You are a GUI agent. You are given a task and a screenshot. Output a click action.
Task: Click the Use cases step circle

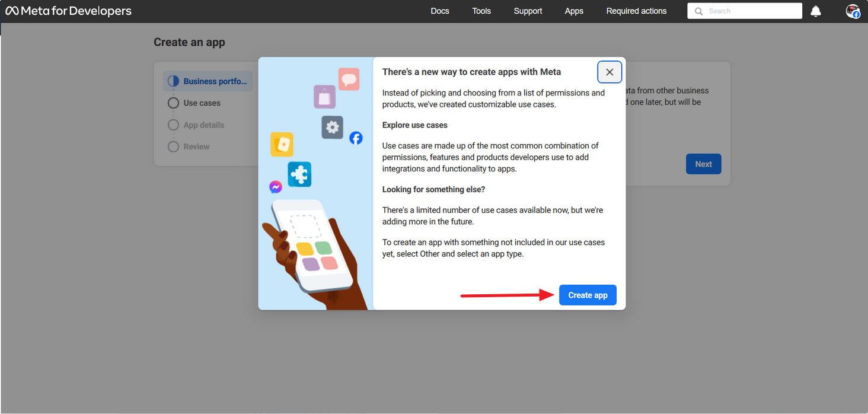coord(173,103)
